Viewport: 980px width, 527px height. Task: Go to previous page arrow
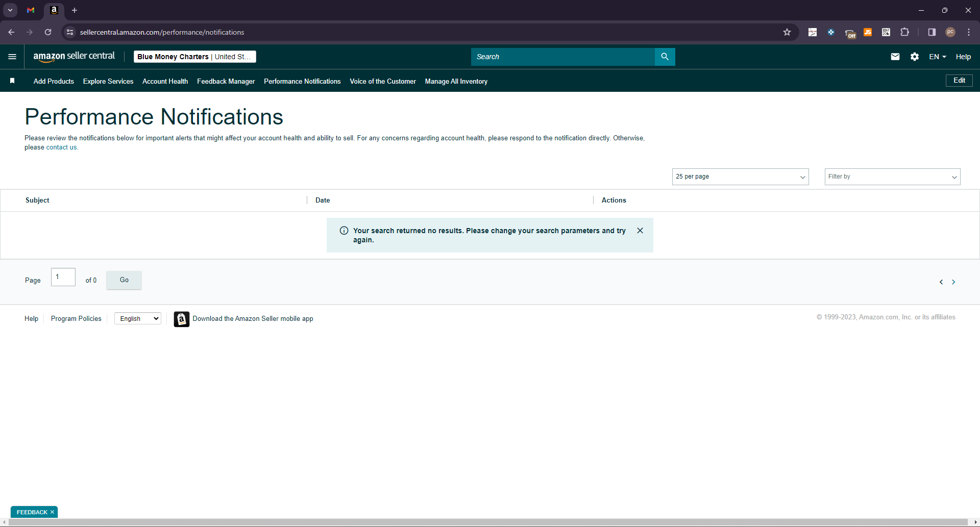point(941,282)
